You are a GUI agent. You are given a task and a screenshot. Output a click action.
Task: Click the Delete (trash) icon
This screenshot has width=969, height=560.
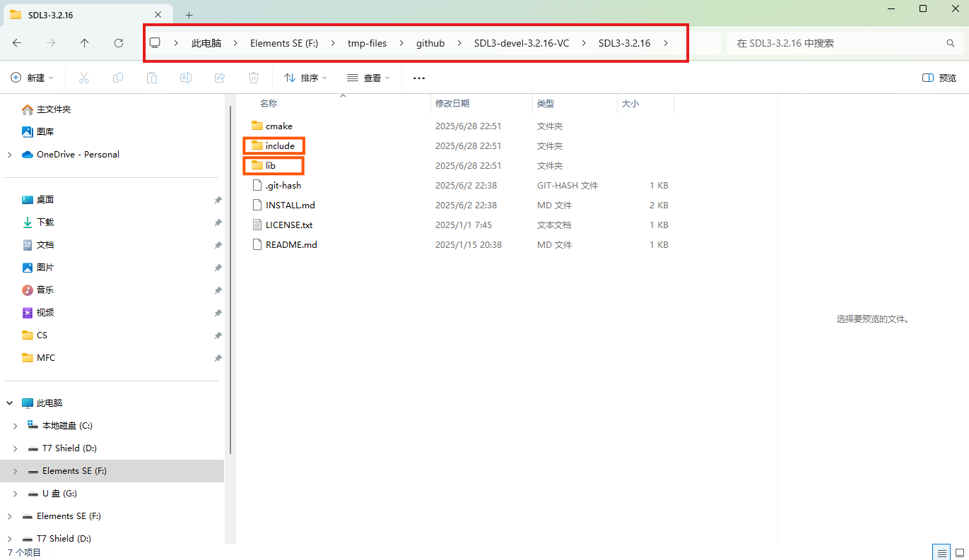(254, 78)
